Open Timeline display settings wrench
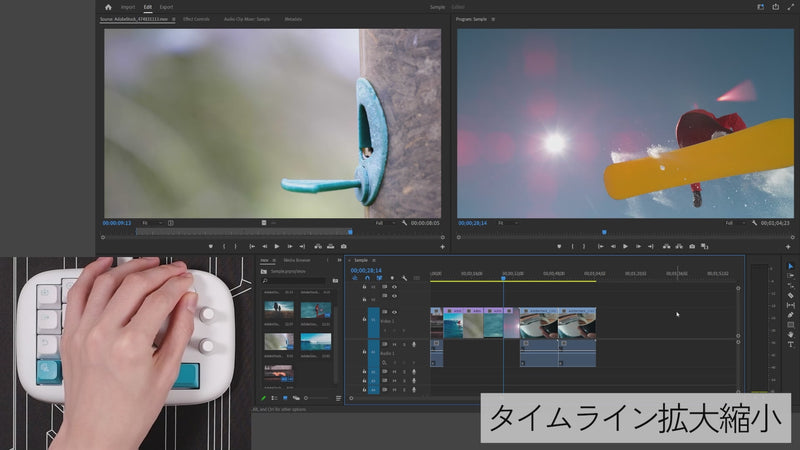 tap(404, 278)
